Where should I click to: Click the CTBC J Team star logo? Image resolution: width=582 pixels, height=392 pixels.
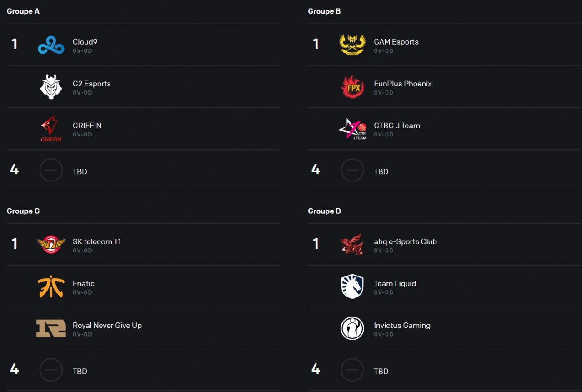click(x=352, y=129)
